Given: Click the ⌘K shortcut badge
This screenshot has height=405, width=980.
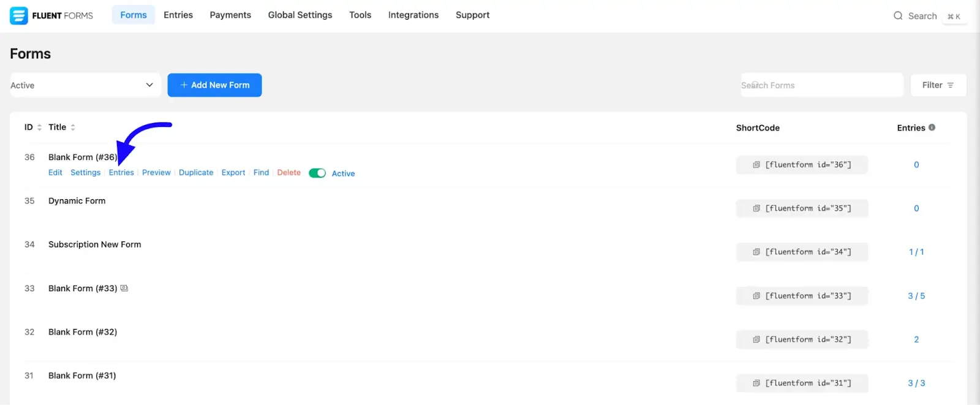Looking at the screenshot, I should (954, 17).
